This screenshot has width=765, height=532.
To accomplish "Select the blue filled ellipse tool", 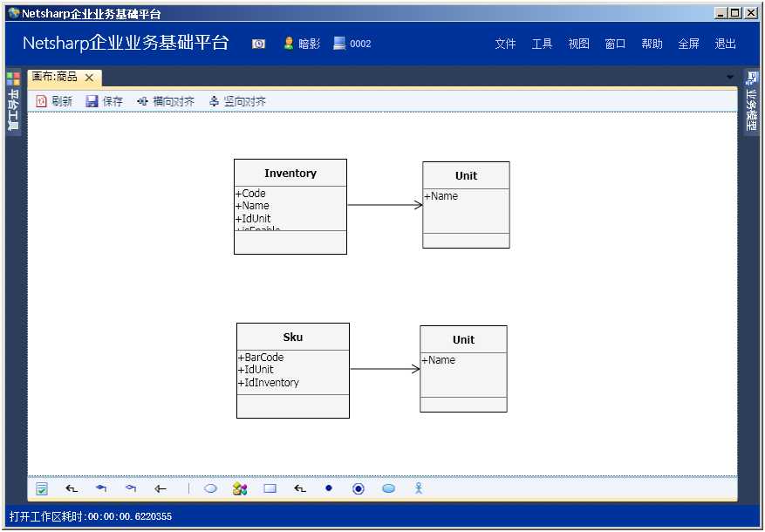I will click(x=389, y=488).
